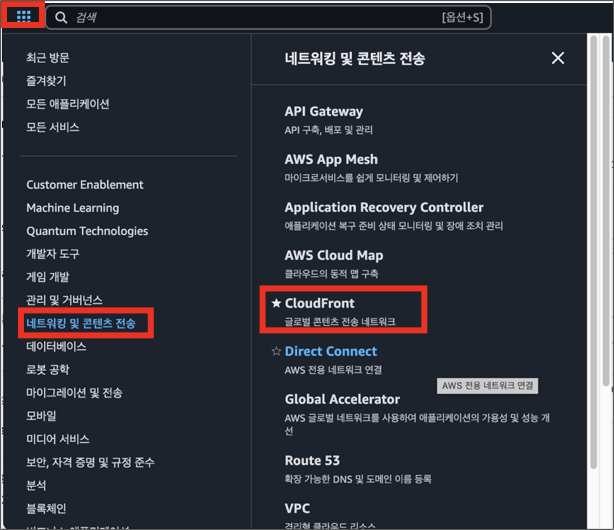
Task: Select 로봇 공학 category
Action: (47, 369)
